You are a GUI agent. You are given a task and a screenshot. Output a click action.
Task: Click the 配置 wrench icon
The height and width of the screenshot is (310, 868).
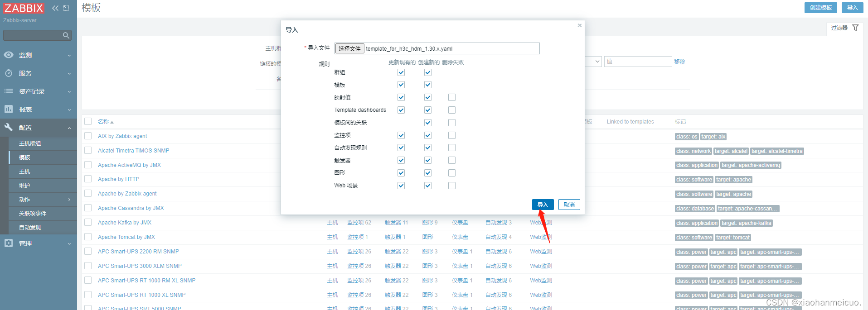9,127
